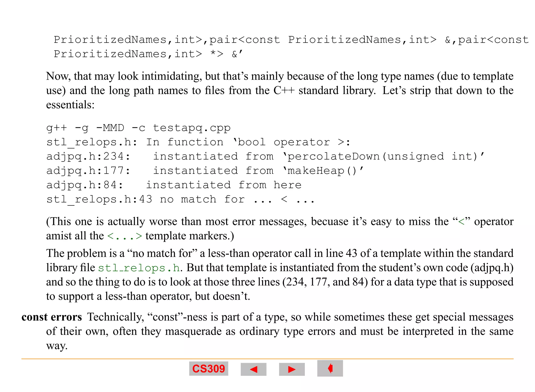Click 'stl_relops.h:43 no match for' line
The image size is (535, 392).
[x=181, y=199]
